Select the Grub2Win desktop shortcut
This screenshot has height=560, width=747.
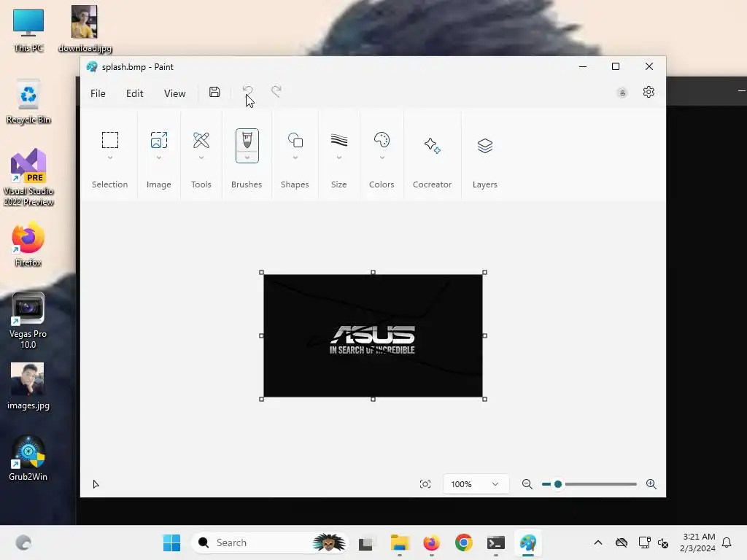point(28,458)
